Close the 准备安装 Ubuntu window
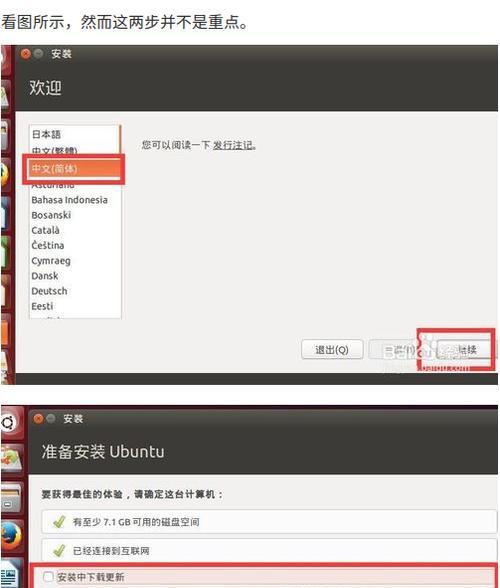Viewport: 500px width, 588px height. [x=38, y=418]
